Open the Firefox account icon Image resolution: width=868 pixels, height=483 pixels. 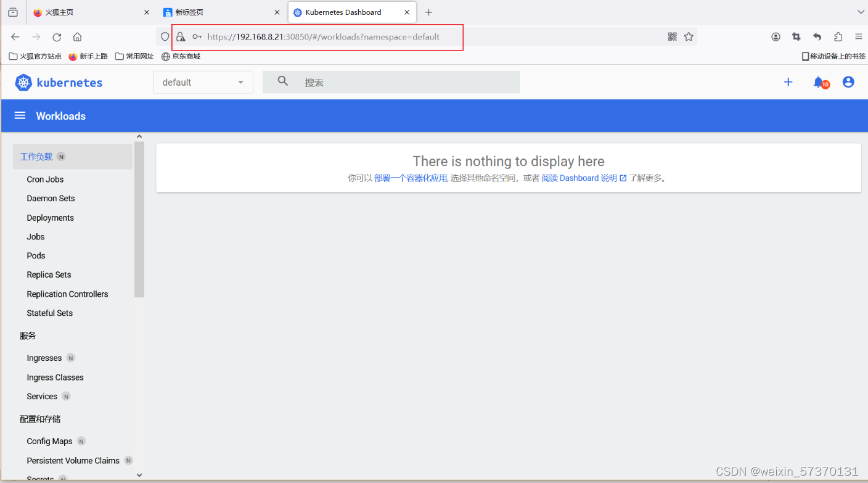click(x=776, y=37)
